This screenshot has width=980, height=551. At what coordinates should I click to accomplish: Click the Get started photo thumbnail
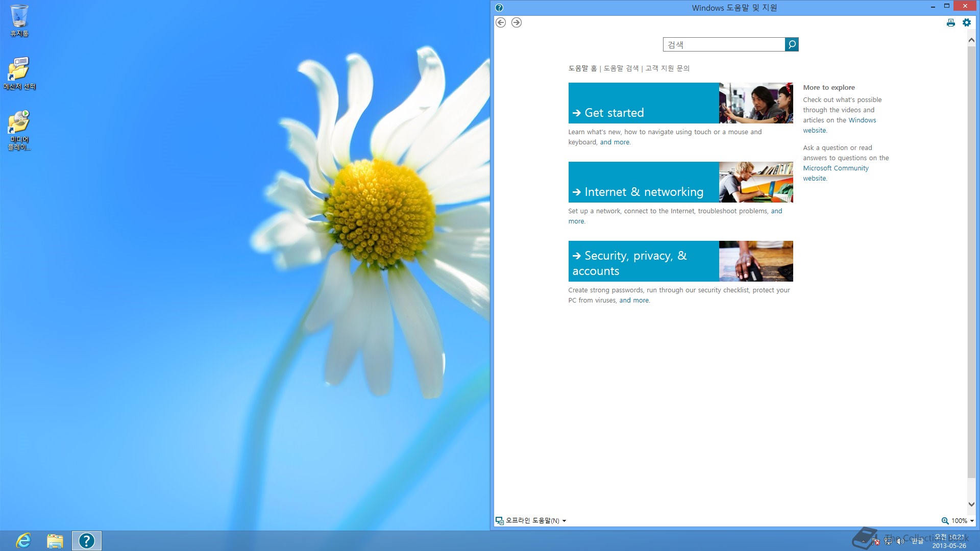point(756,103)
